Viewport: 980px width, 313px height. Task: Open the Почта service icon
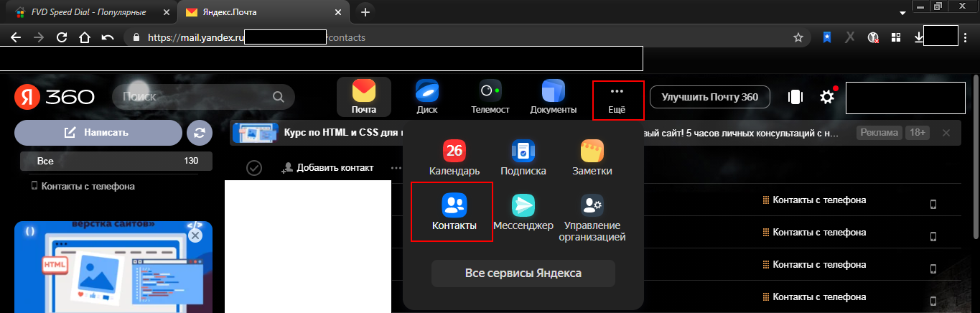[x=364, y=97]
